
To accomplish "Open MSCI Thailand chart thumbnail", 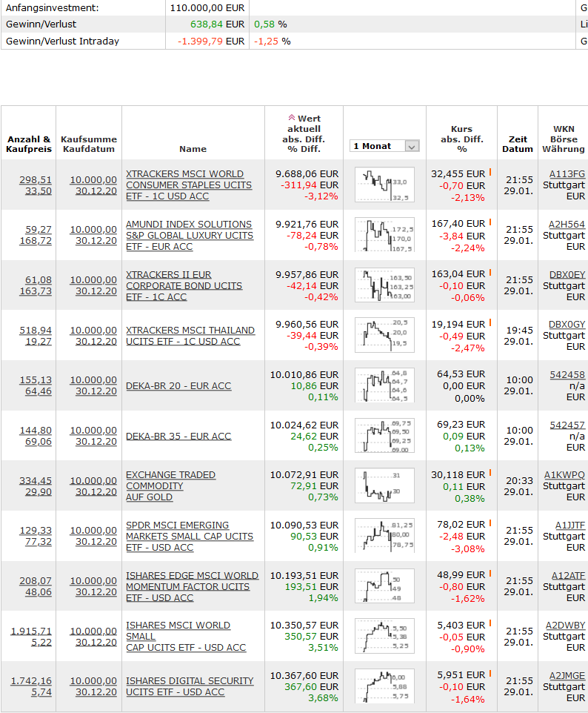I will [384, 336].
